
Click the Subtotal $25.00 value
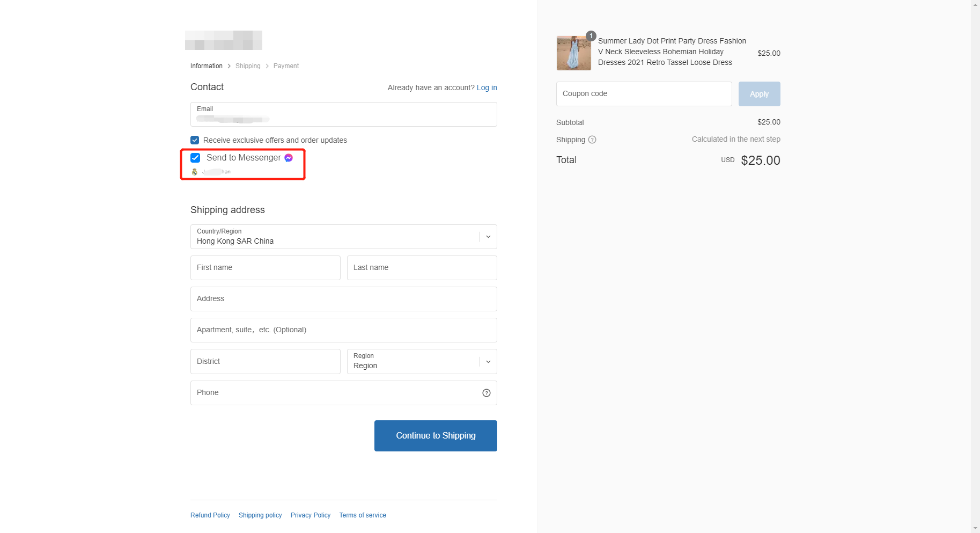(769, 122)
